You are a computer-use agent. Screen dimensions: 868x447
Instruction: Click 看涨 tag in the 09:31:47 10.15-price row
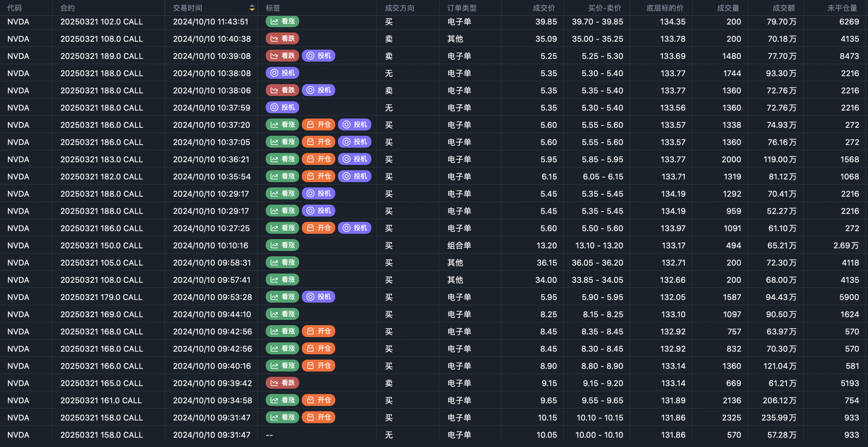(x=282, y=417)
